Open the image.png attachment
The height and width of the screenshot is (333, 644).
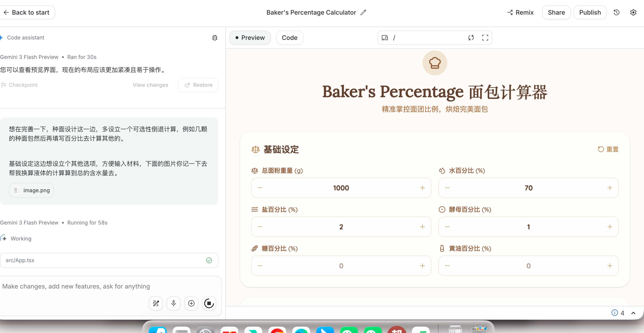tap(31, 190)
